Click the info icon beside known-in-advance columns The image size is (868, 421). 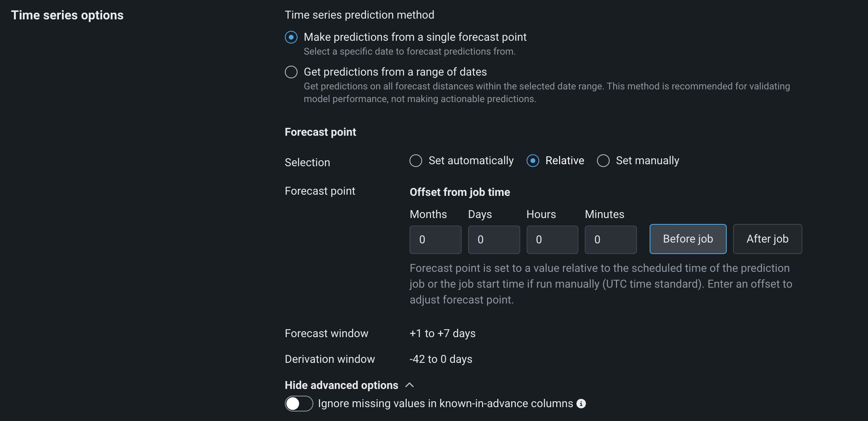581,404
